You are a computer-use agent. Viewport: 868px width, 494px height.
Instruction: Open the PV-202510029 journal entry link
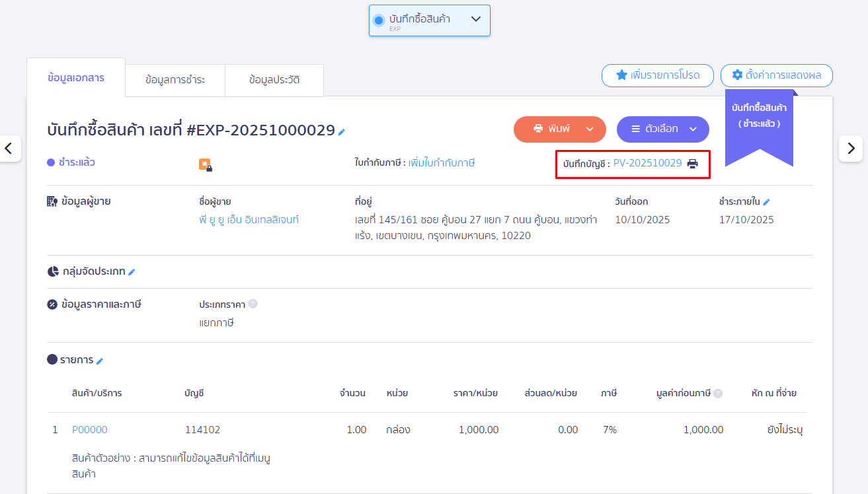click(x=647, y=163)
